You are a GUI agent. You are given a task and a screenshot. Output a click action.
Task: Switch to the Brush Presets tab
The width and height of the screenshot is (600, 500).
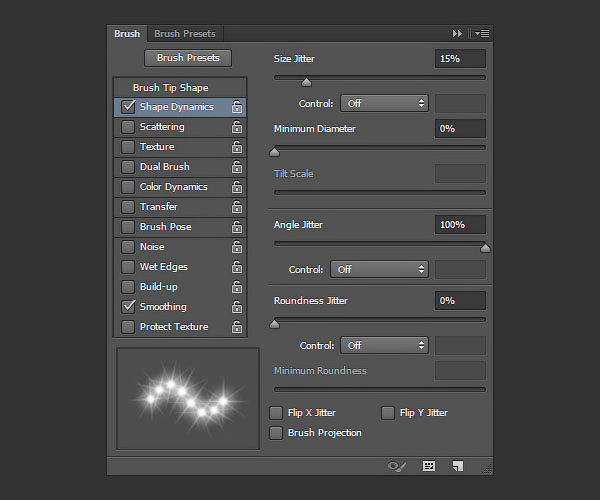tap(185, 34)
